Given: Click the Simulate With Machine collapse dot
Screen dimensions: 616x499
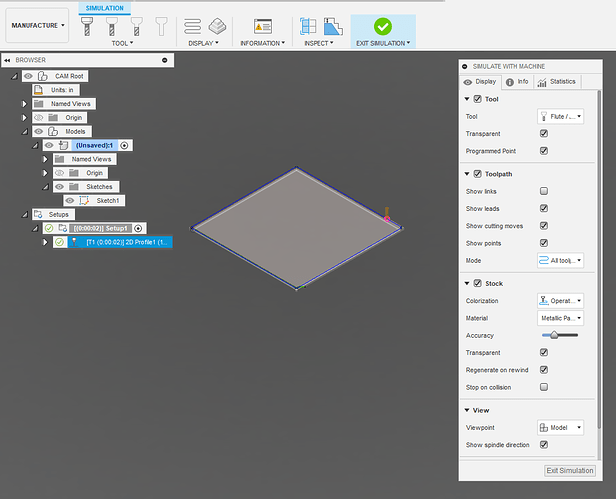Looking at the screenshot, I should [465, 66].
